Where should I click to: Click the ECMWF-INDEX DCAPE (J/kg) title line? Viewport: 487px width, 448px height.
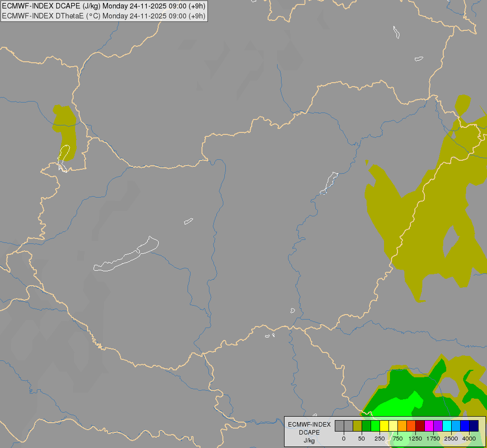[x=103, y=6]
